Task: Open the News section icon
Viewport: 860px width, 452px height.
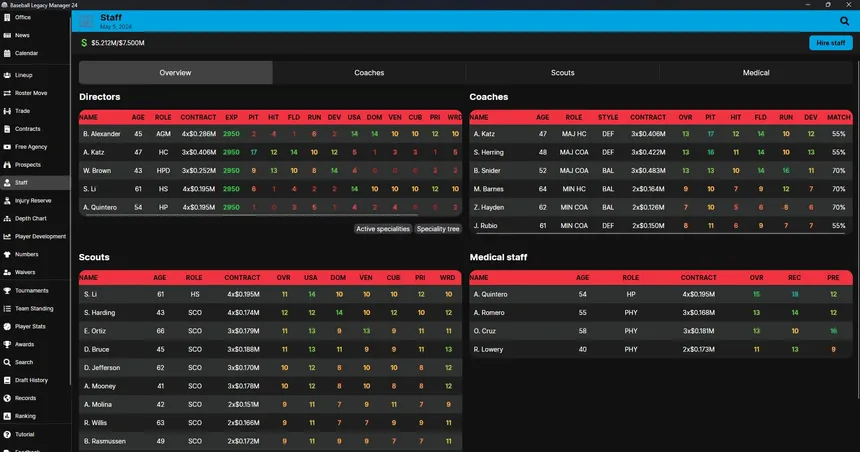Action: pyautogui.click(x=7, y=35)
